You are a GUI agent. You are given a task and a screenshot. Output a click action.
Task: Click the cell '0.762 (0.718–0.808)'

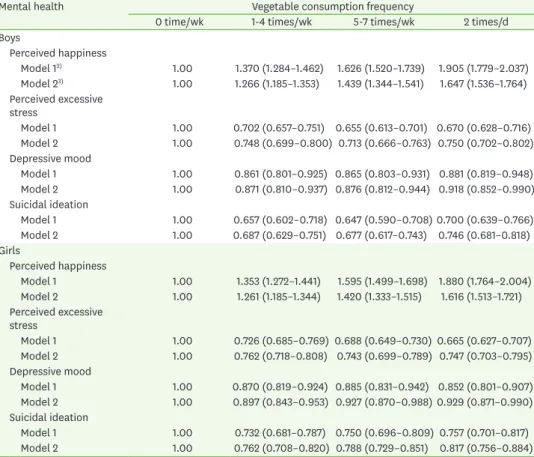(x=281, y=356)
